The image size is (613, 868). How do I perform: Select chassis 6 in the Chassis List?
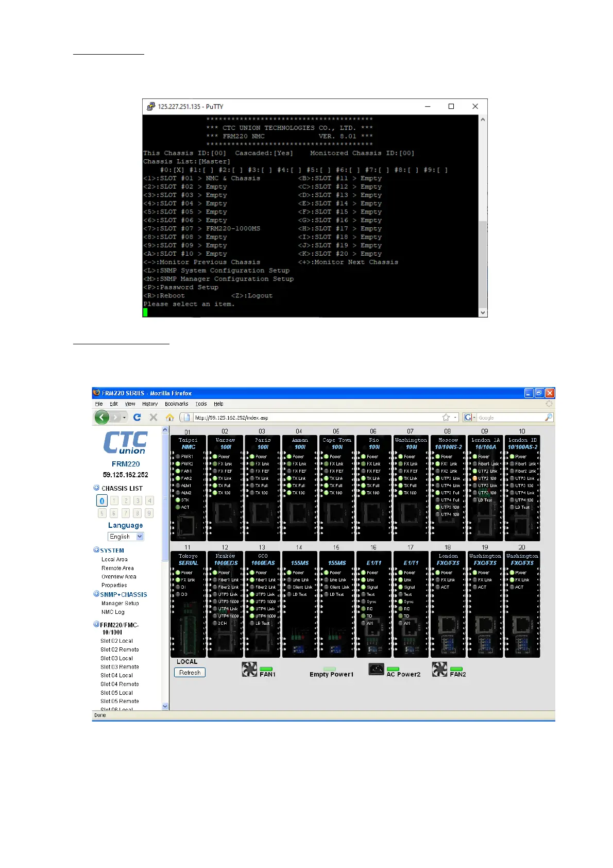tap(114, 513)
